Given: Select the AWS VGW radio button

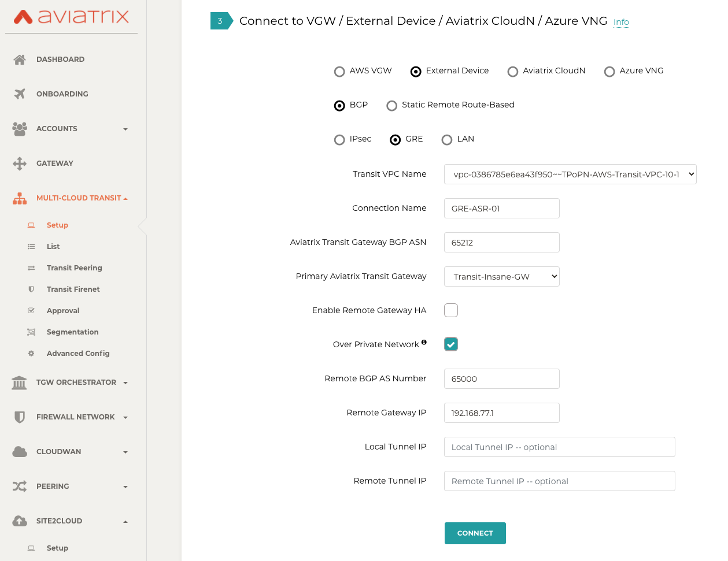Looking at the screenshot, I should click(x=339, y=71).
